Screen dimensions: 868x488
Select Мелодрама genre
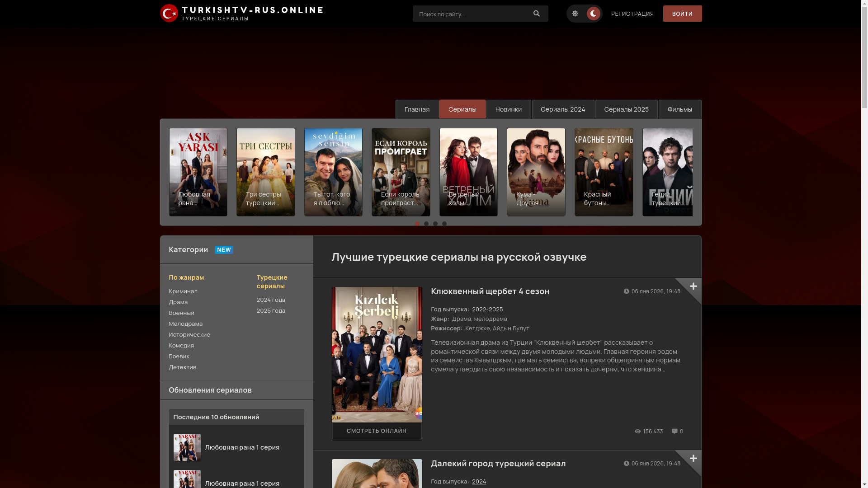click(x=185, y=324)
